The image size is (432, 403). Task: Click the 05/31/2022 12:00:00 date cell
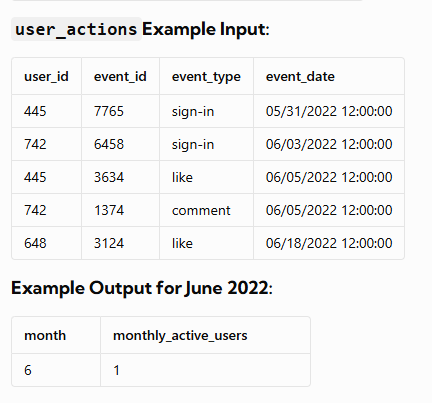[x=329, y=111]
